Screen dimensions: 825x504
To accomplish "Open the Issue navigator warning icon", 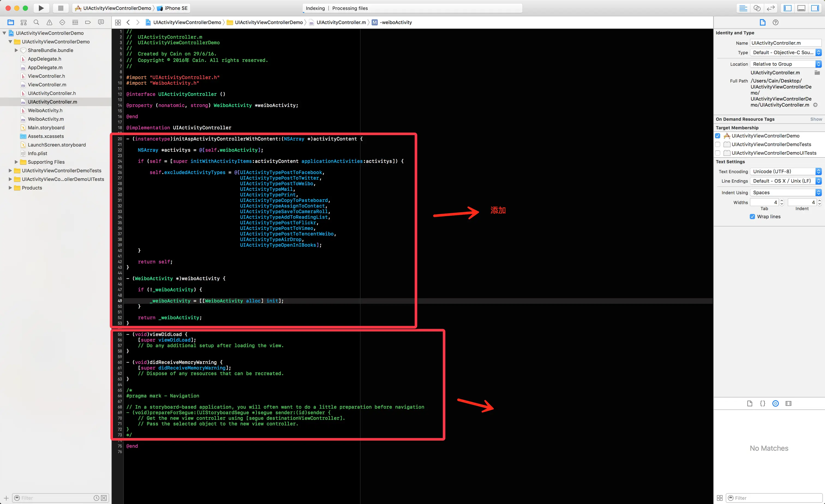I will point(49,22).
